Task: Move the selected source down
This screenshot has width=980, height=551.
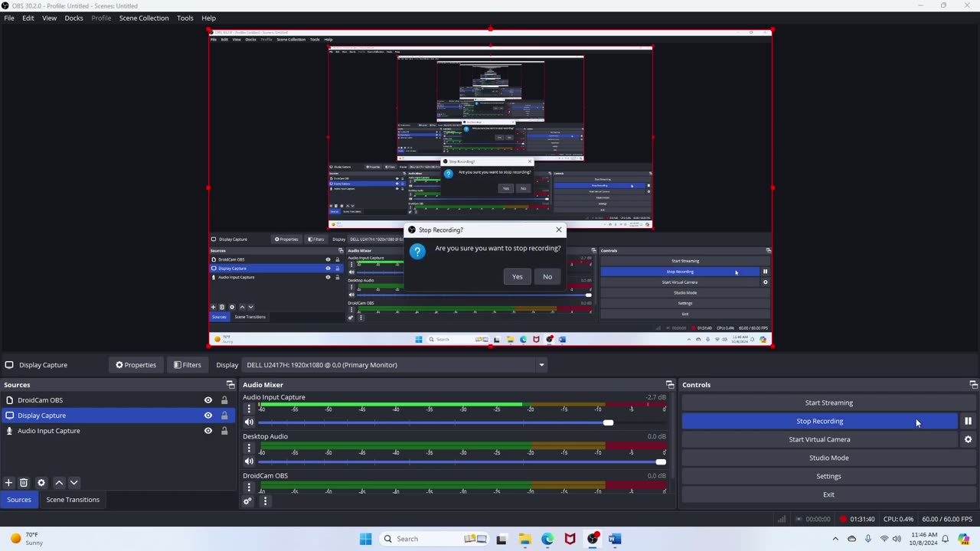Action: click(73, 483)
